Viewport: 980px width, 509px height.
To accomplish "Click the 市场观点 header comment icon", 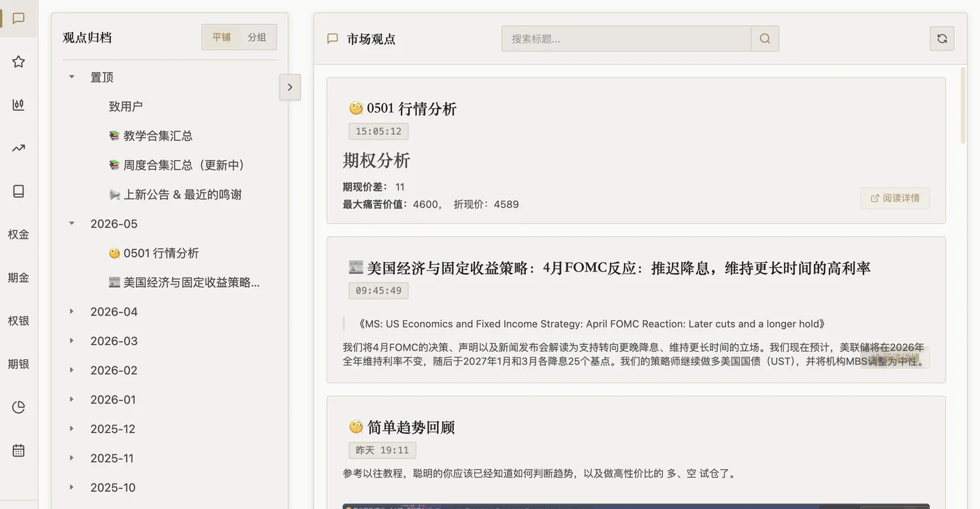I will tap(332, 39).
